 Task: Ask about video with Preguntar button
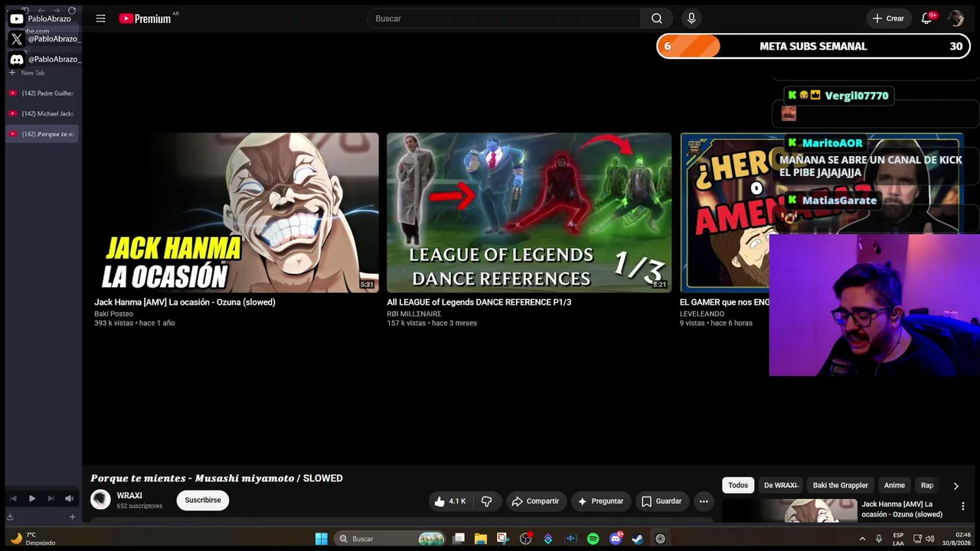pyautogui.click(x=600, y=501)
